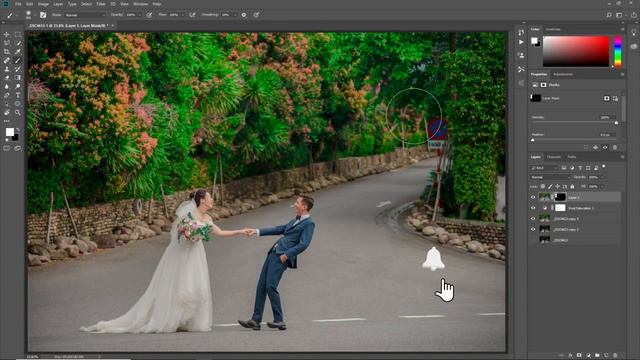Select the Clone Stamp tool
The width and height of the screenshot is (640, 360).
[7, 69]
